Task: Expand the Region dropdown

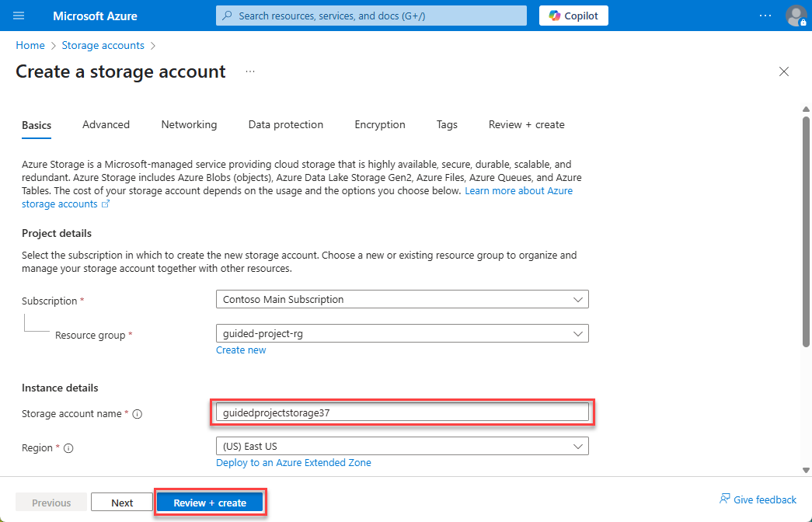Action: point(403,447)
